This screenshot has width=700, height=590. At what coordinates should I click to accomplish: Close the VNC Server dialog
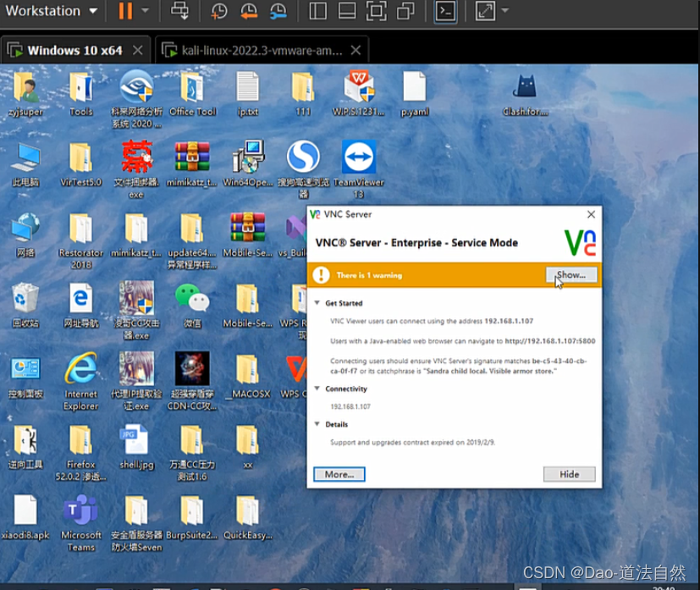591,214
